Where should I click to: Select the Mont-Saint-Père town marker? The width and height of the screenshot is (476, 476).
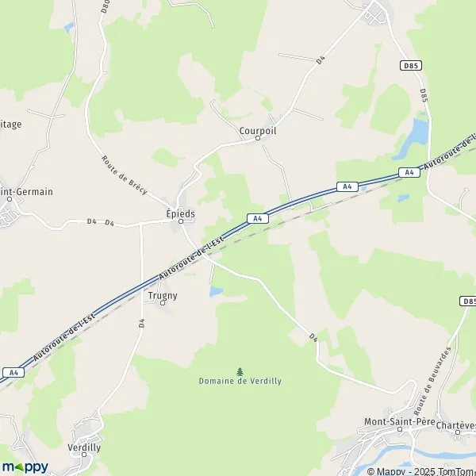[x=400, y=429]
